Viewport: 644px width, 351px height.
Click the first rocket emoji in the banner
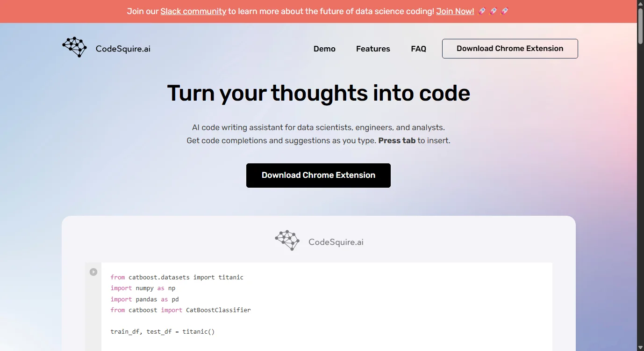point(482,11)
